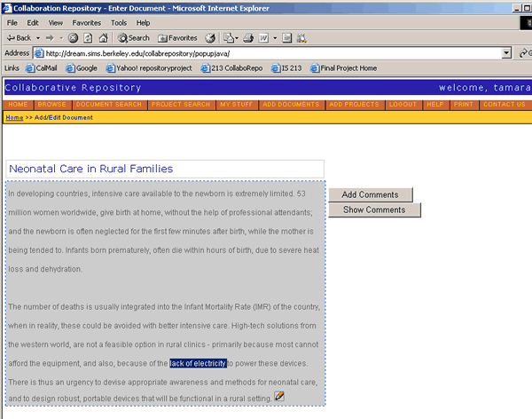Open PROJECT SEARCH navigation tab
532x419 pixels.
coord(181,105)
